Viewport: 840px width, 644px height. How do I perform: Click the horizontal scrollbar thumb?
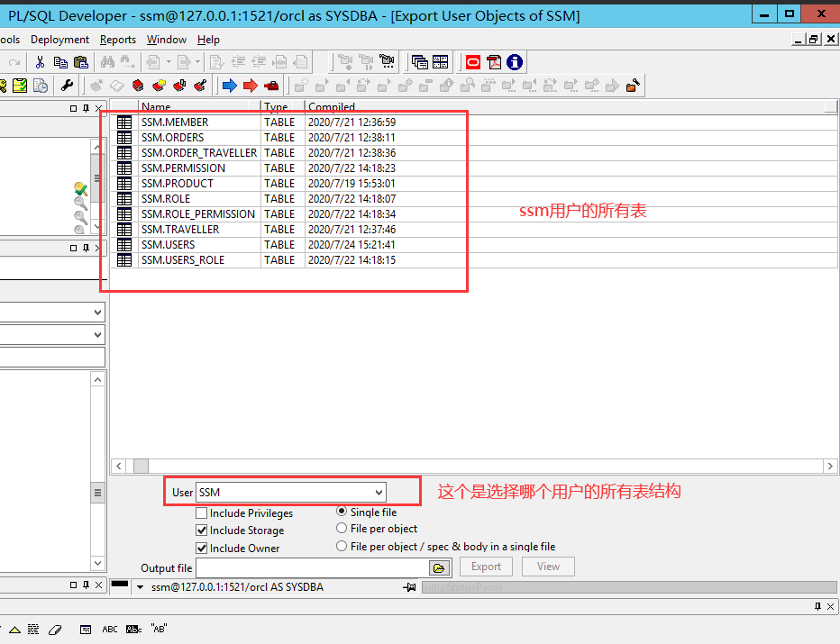141,467
